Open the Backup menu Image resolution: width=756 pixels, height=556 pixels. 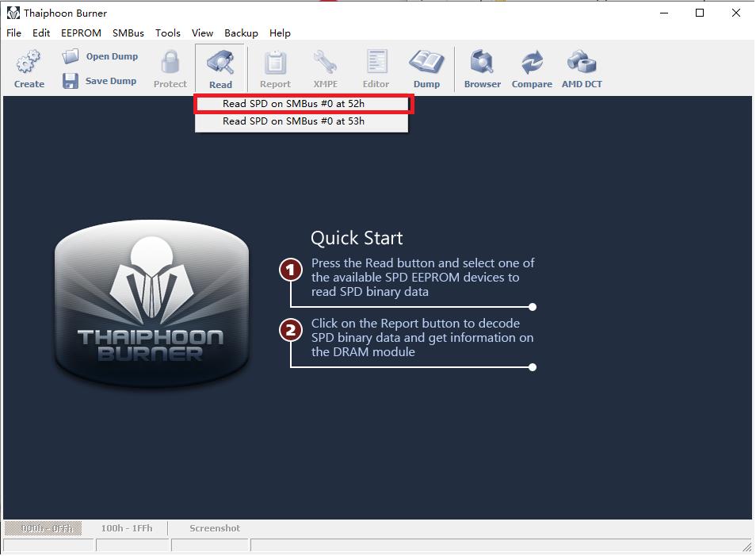click(x=241, y=33)
